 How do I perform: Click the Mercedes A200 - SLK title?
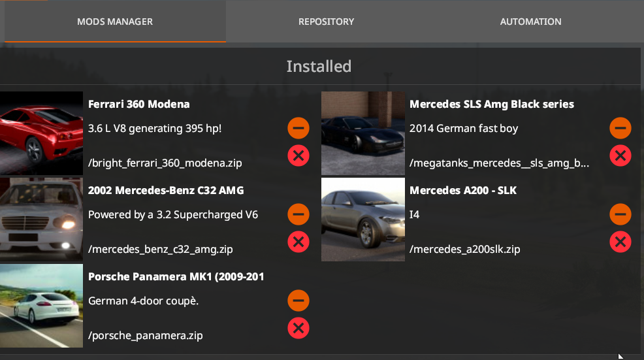[x=463, y=190]
